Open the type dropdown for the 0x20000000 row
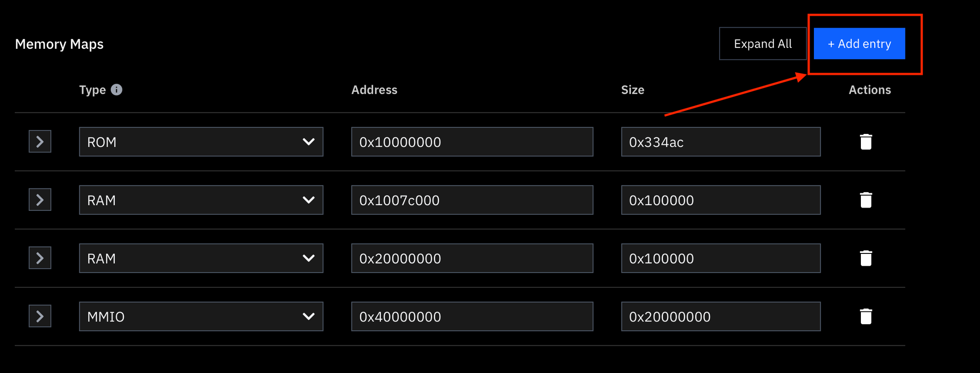The image size is (980, 373). 201,258
